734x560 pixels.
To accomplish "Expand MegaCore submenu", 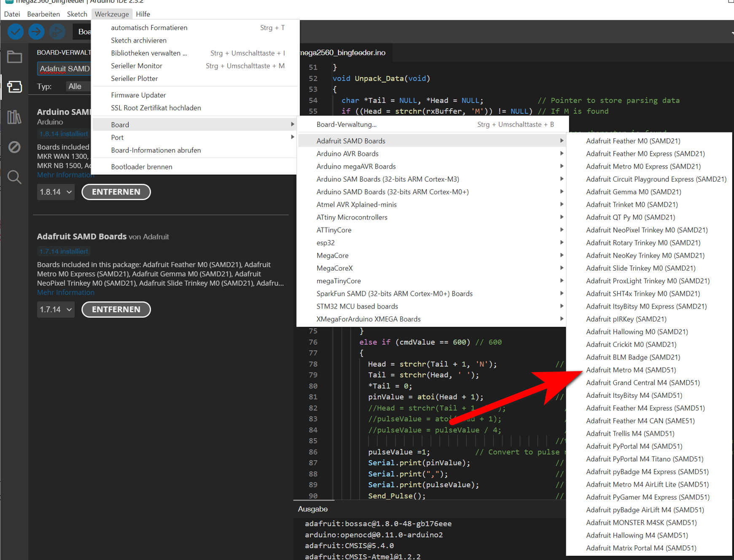I will pos(432,255).
